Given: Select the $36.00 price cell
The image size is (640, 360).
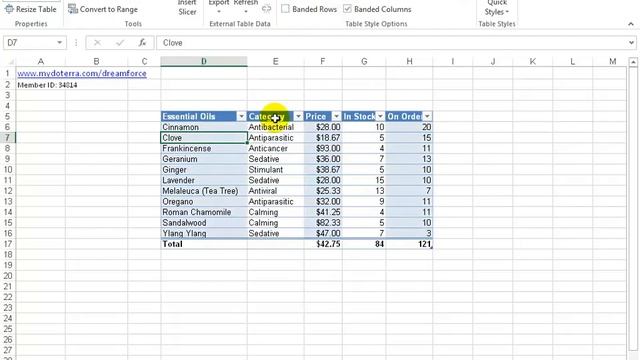Looking at the screenshot, I should pyautogui.click(x=323, y=159).
